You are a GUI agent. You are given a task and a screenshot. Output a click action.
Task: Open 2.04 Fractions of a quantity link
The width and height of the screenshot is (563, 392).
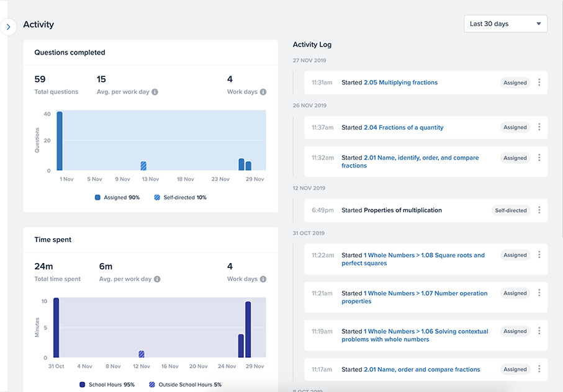coord(403,128)
